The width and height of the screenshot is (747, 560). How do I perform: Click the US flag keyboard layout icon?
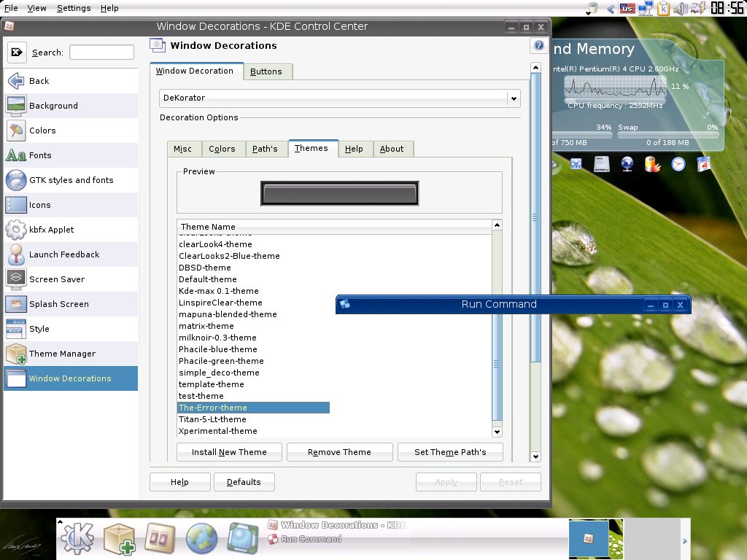pos(627,8)
